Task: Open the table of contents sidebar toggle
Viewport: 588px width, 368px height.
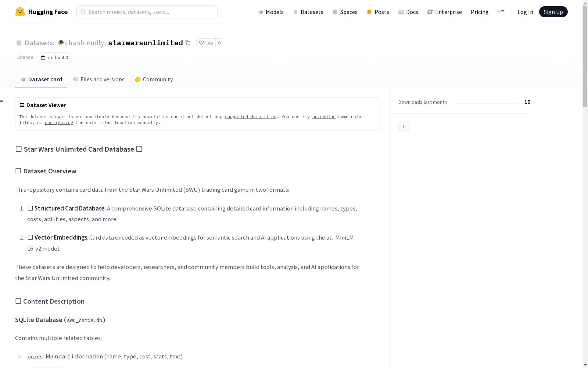Action: pos(2,102)
